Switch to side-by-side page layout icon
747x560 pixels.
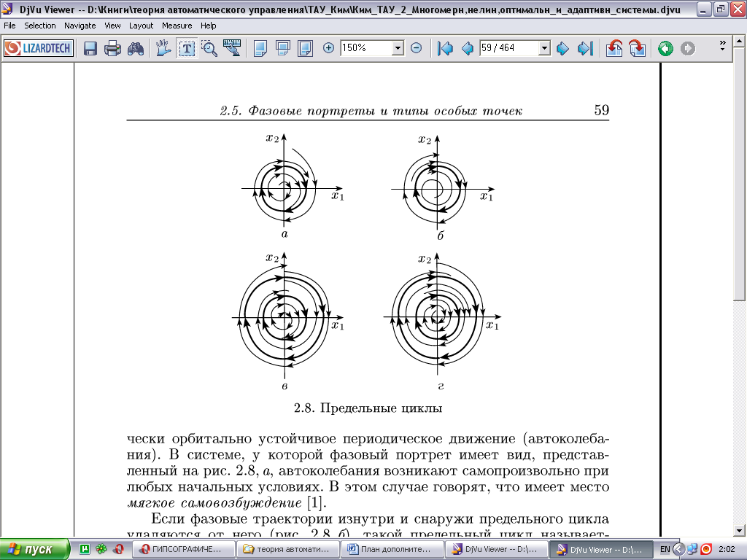tap(306, 48)
